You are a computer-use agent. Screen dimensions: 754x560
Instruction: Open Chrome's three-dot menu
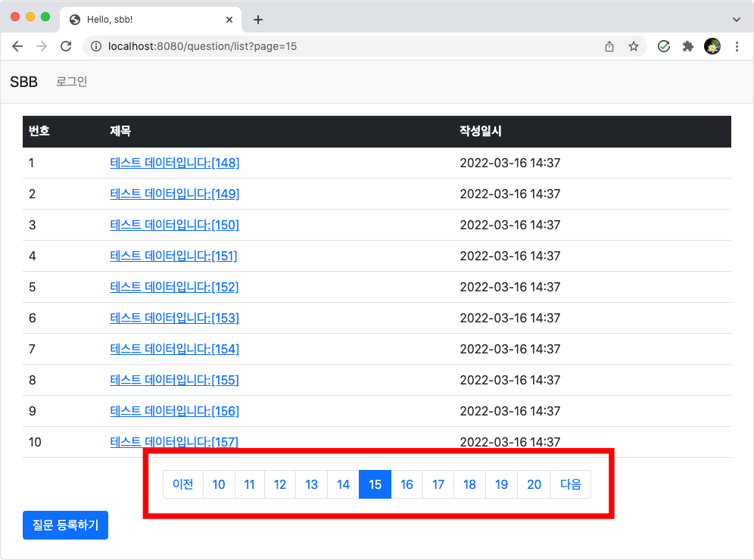point(737,46)
